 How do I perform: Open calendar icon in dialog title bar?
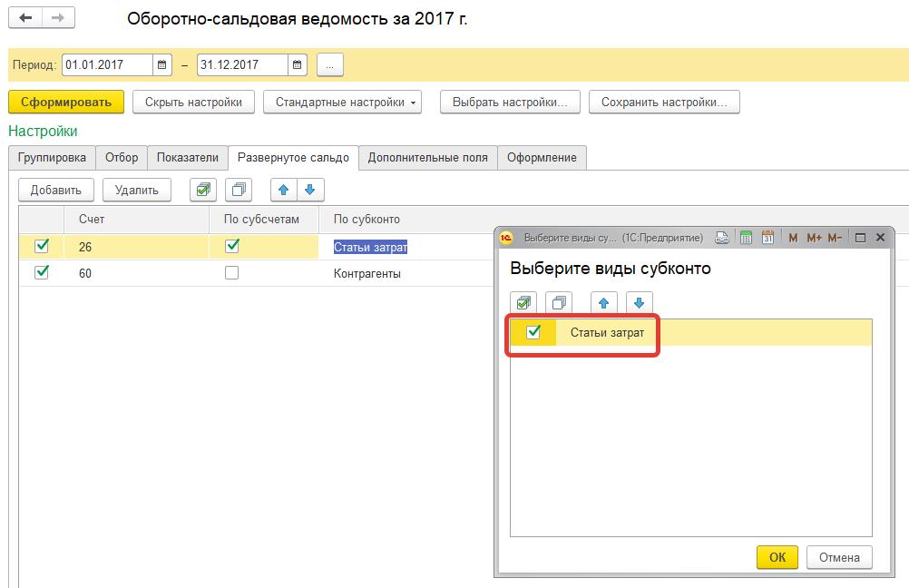pos(767,238)
